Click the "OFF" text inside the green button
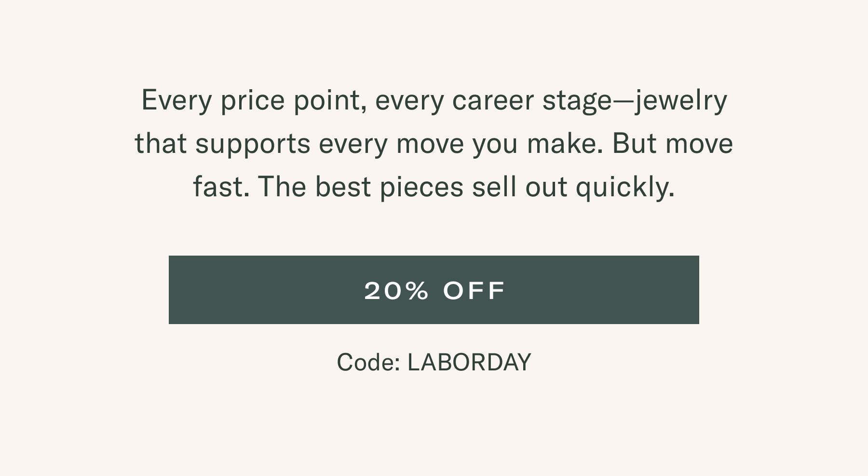 474,290
